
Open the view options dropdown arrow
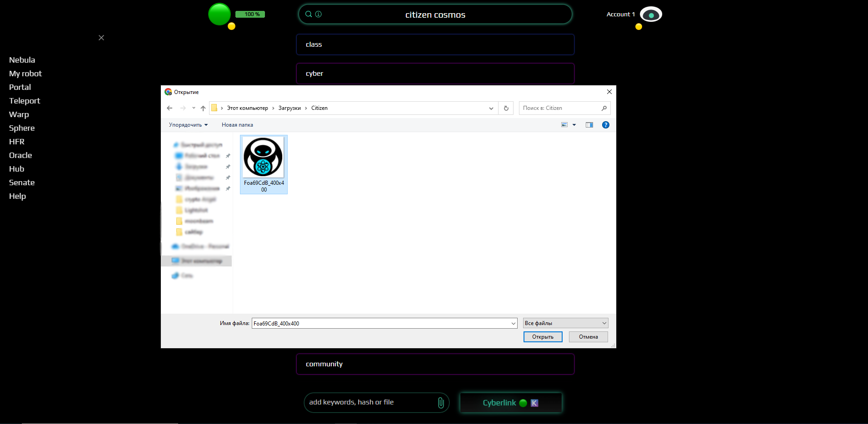click(574, 125)
